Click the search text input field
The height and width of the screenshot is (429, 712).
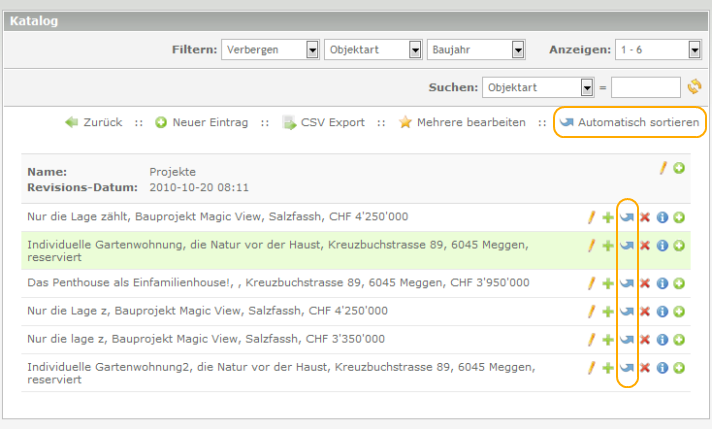coord(646,87)
